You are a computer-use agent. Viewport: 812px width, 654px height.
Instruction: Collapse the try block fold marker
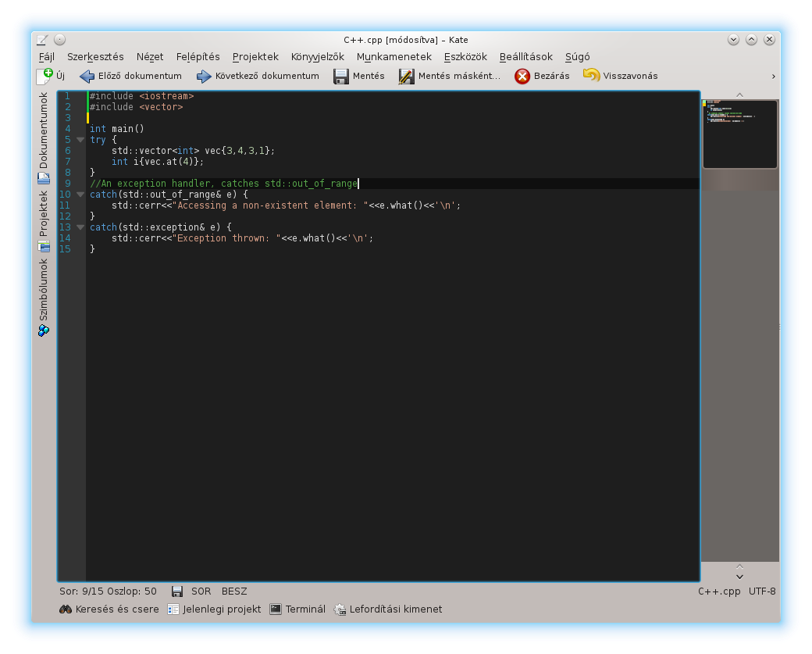point(80,140)
